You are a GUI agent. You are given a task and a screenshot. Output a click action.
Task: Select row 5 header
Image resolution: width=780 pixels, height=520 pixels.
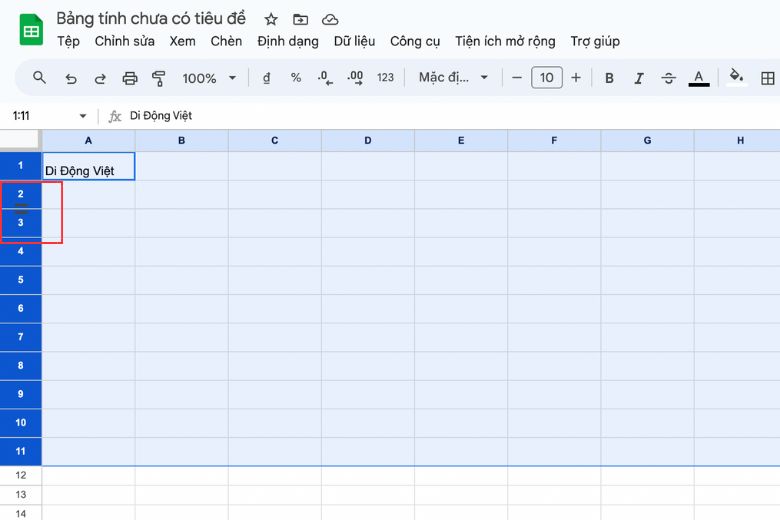pyautogui.click(x=20, y=280)
